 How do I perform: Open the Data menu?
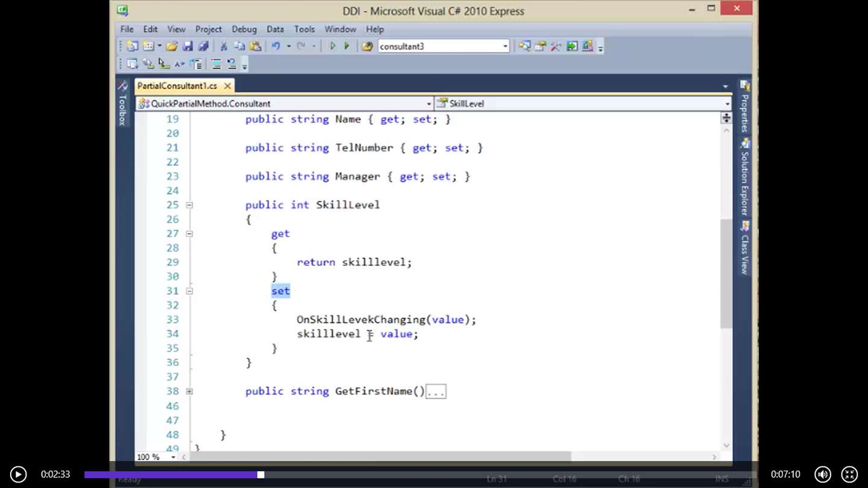275,29
